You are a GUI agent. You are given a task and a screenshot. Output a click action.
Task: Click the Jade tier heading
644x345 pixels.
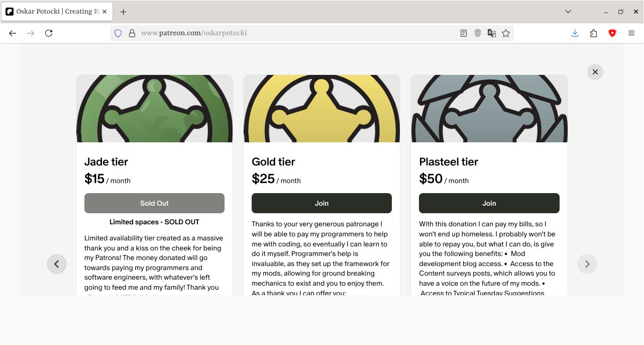point(106,162)
